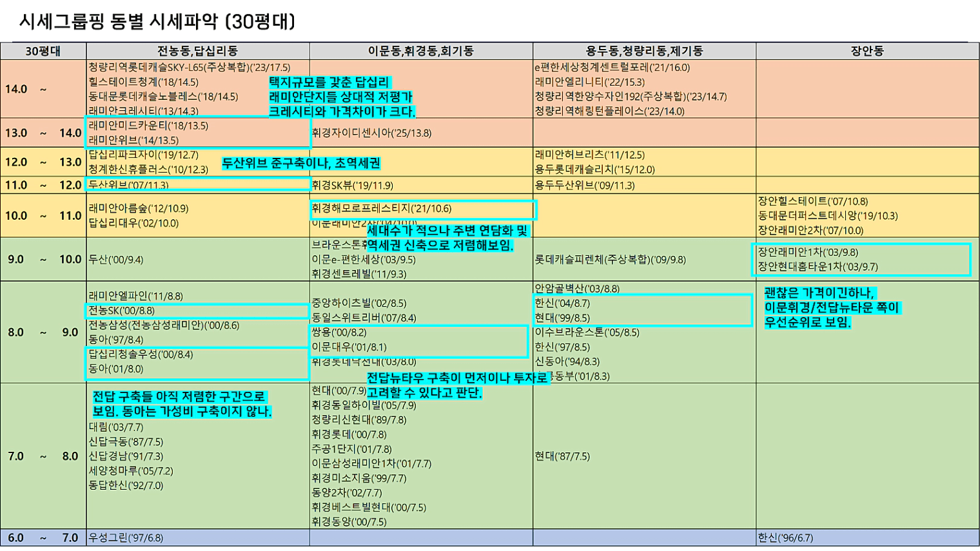Click entry '신답극동('87/7.5)'
The width and height of the screenshot is (980, 551).
tap(126, 441)
